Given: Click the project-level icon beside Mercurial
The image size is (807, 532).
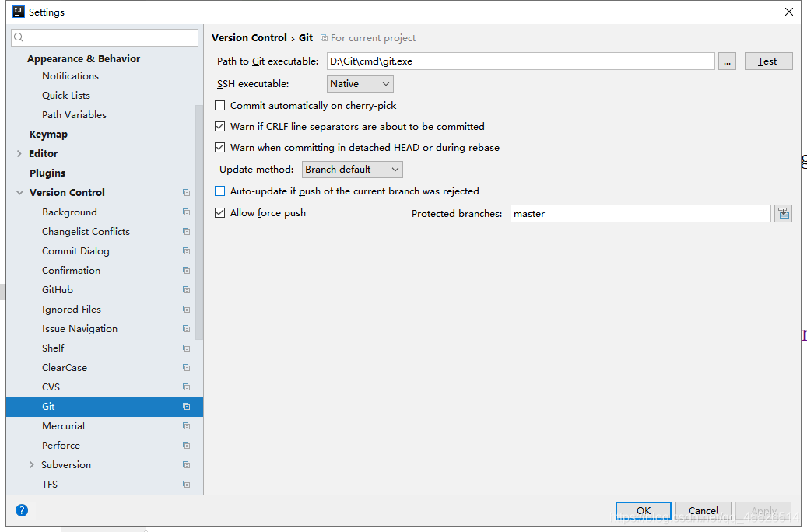Looking at the screenshot, I should click(x=186, y=426).
